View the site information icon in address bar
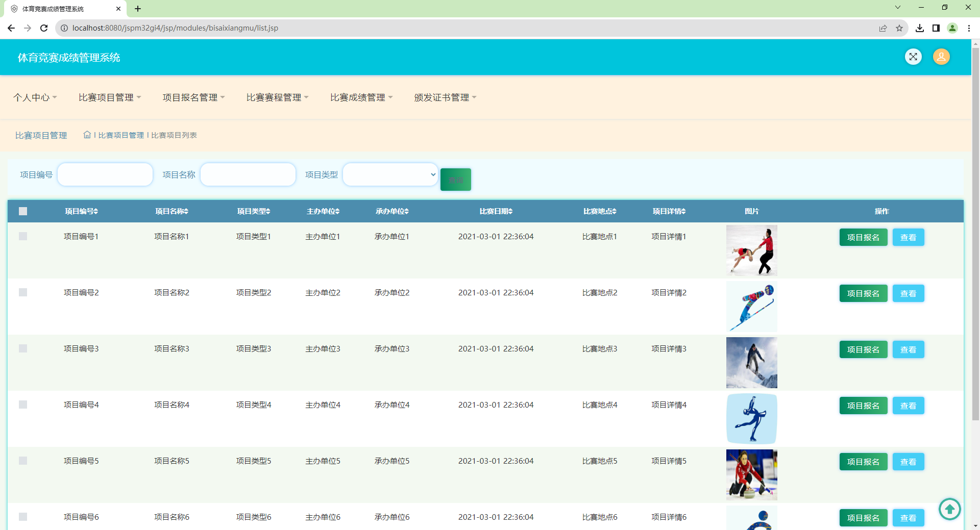Screen dimensions: 980x530 (x=64, y=28)
